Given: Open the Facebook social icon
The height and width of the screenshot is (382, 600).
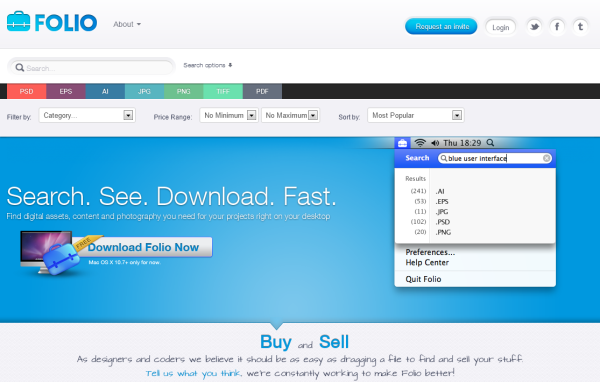Looking at the screenshot, I should pos(557,27).
